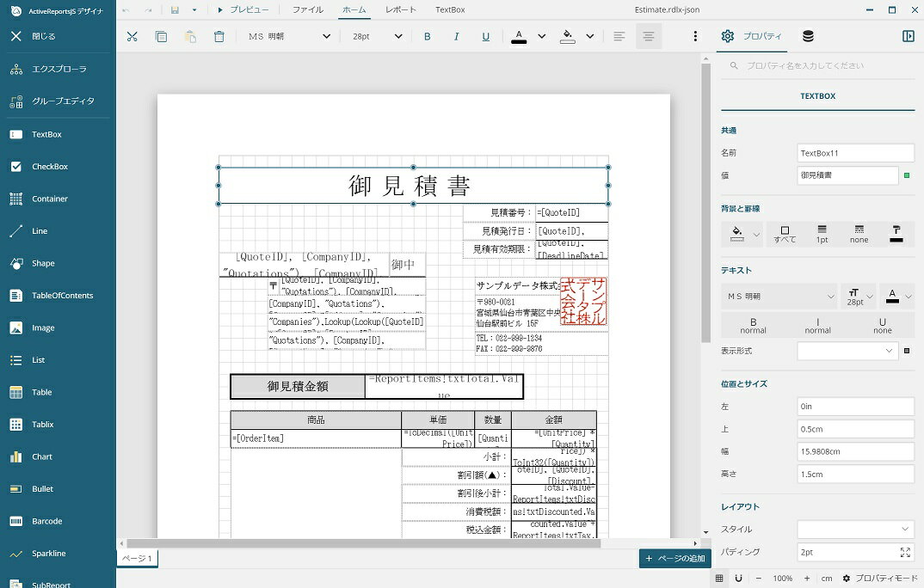Switch to the TextBox tab
Viewport: 924px width, 588px height.
click(450, 10)
